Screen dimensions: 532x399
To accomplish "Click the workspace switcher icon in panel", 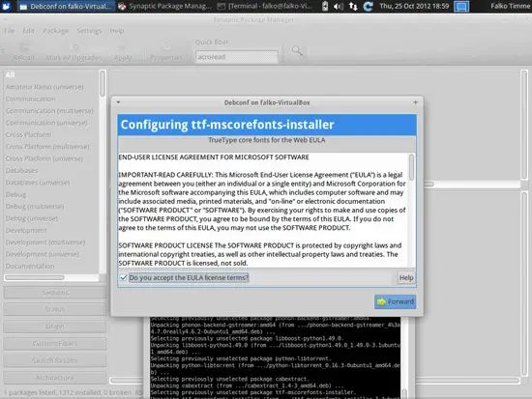I will [461, 6].
